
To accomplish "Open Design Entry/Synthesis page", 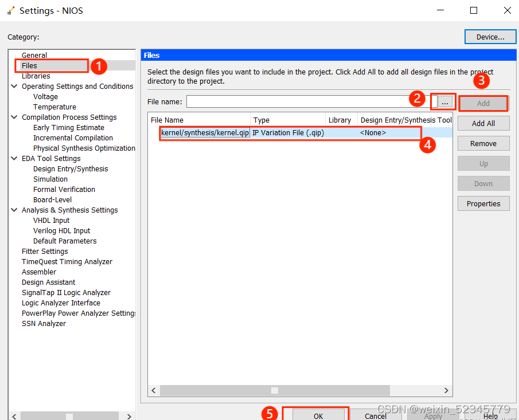I will tap(71, 169).
